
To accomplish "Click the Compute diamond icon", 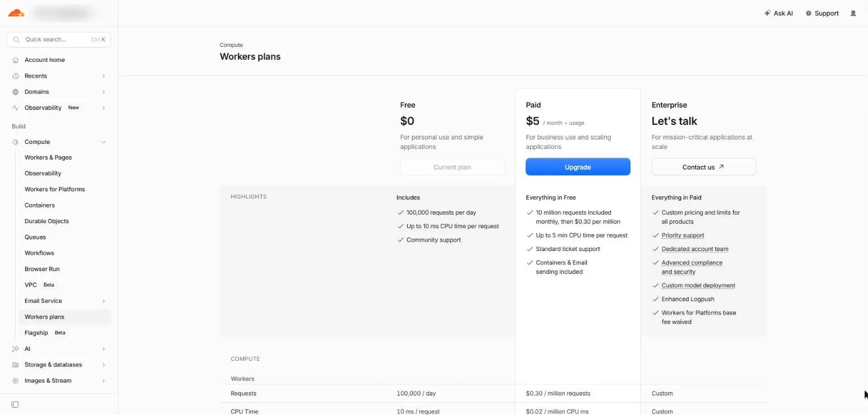I will click(x=16, y=142).
